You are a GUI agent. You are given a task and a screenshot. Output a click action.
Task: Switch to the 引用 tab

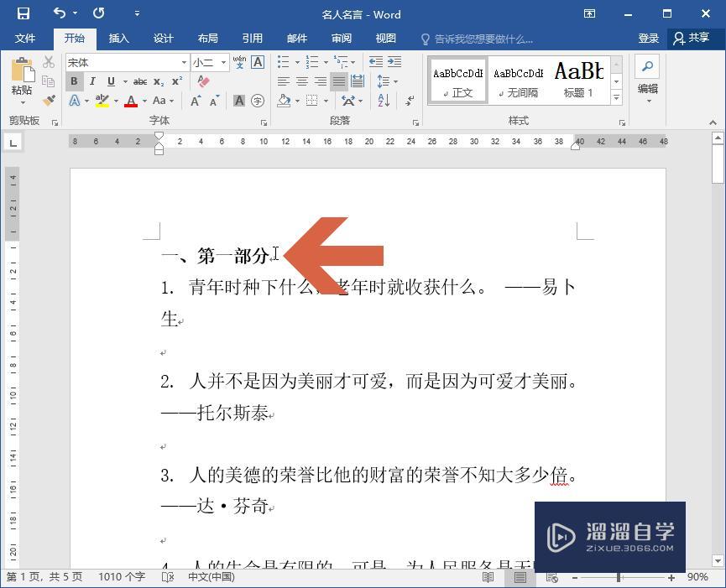click(x=253, y=39)
